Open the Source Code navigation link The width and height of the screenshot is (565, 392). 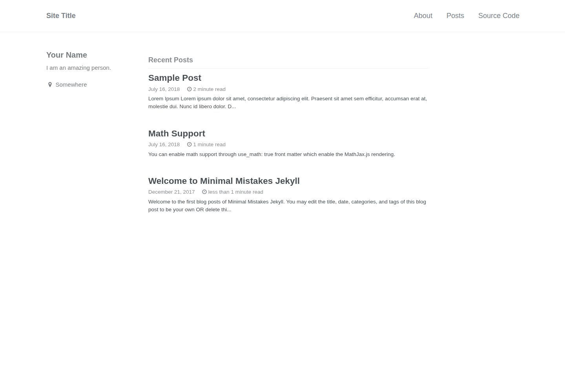point(499,16)
